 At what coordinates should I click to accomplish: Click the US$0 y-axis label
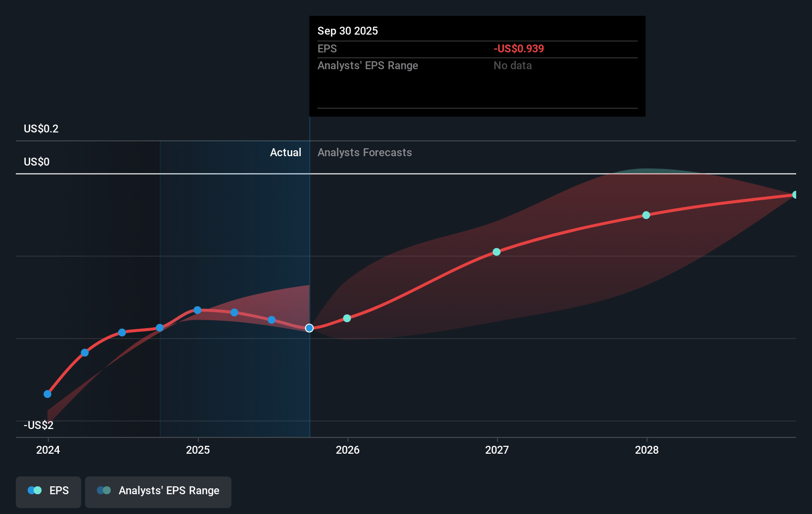[x=37, y=162]
